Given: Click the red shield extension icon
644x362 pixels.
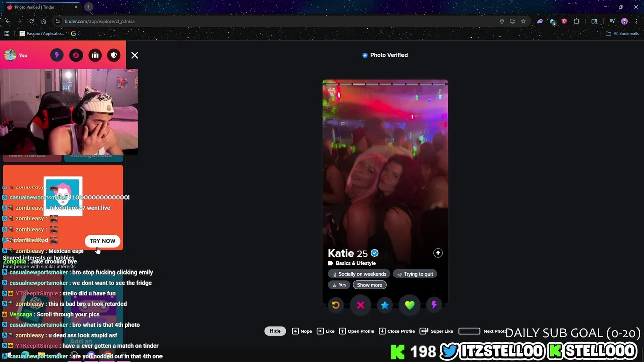Looking at the screenshot, I should click(564, 21).
